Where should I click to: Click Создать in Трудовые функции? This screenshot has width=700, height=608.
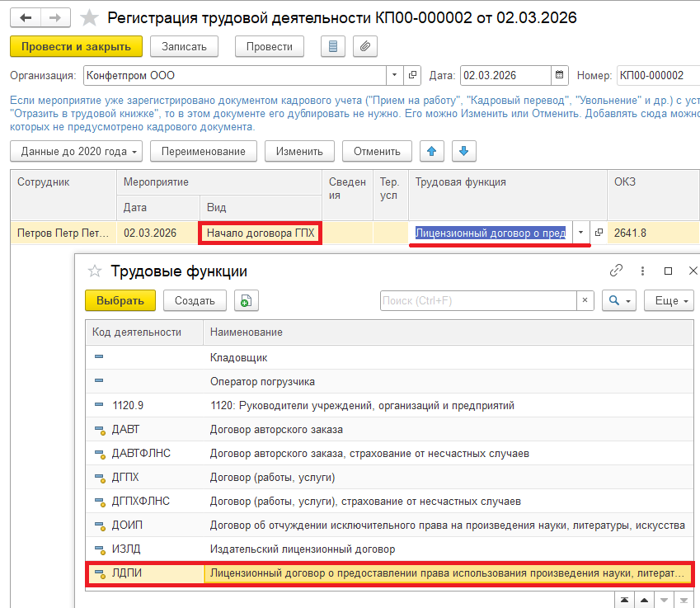(195, 300)
